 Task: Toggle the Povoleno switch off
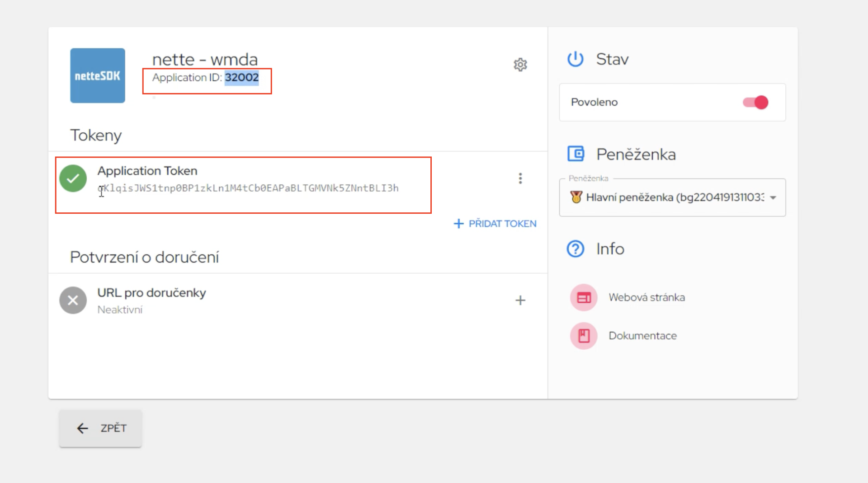(x=755, y=103)
